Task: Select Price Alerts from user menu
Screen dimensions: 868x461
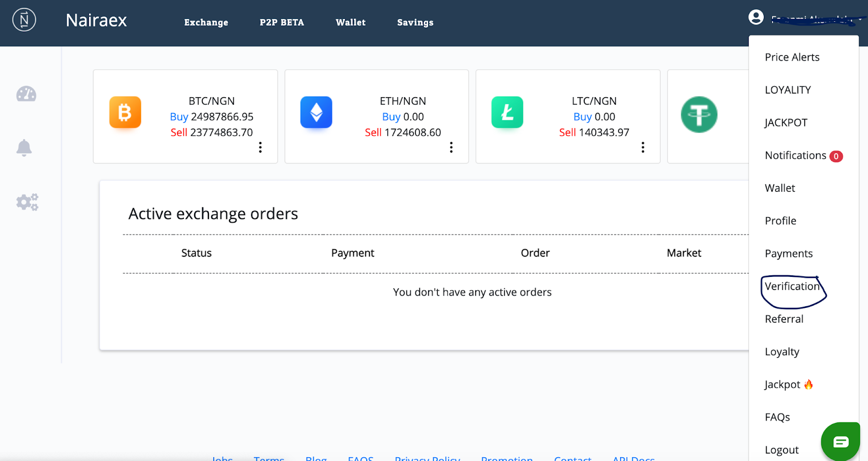Action: [792, 57]
